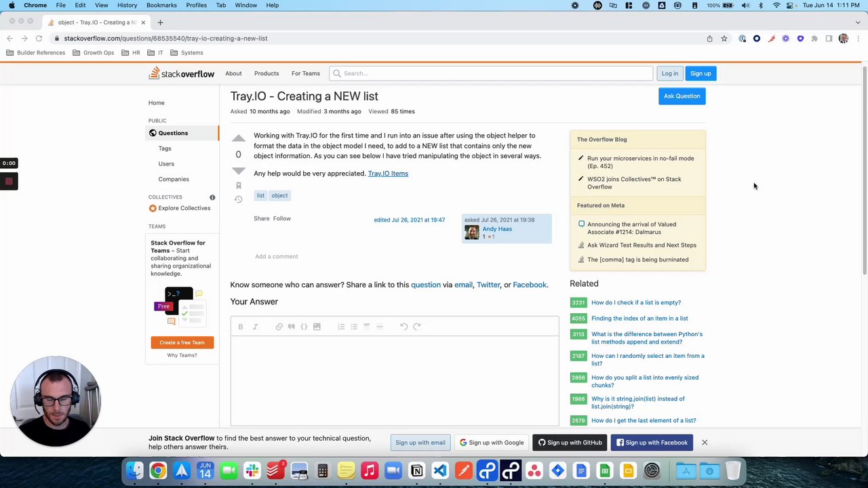Go to Tags in the sidebar

(165, 148)
